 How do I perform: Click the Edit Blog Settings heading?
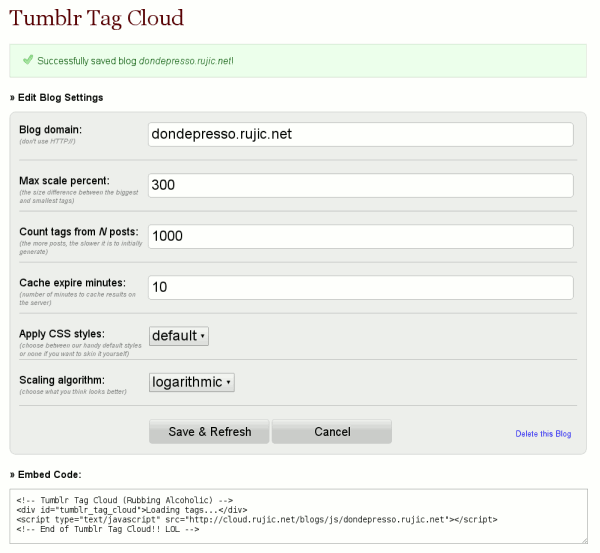tap(56, 97)
